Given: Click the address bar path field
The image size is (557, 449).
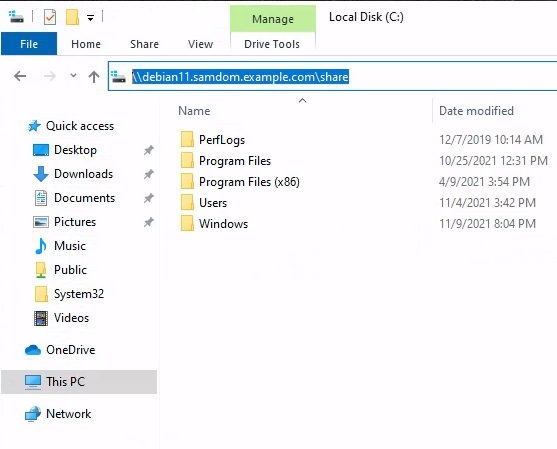Looking at the screenshot, I should tap(333, 76).
